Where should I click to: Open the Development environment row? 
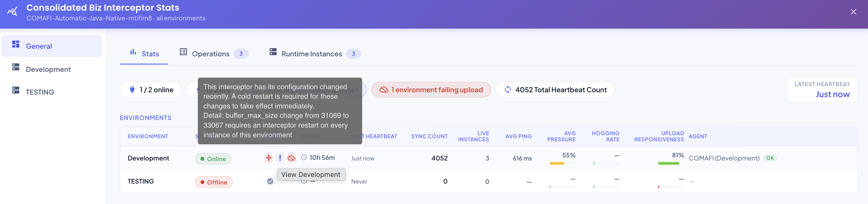click(488, 158)
